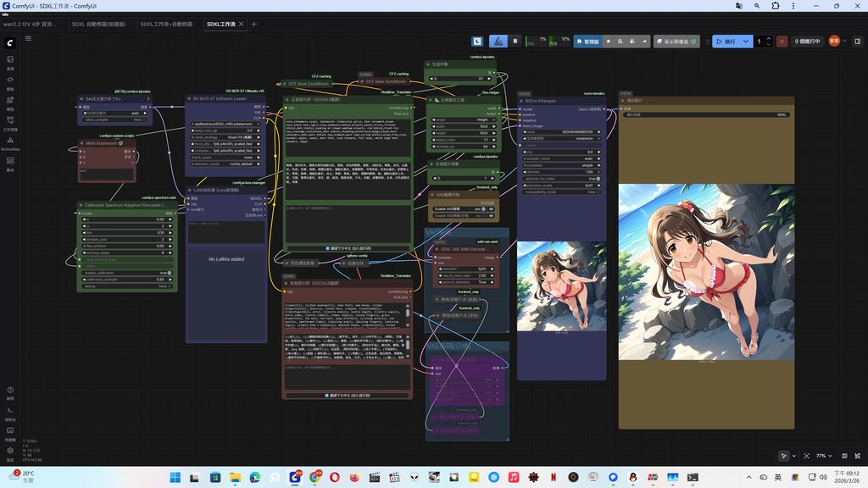Toggle allow_compile in SAGE attention node
Image resolution: width=868 pixels, height=488 pixels.
coord(115,119)
